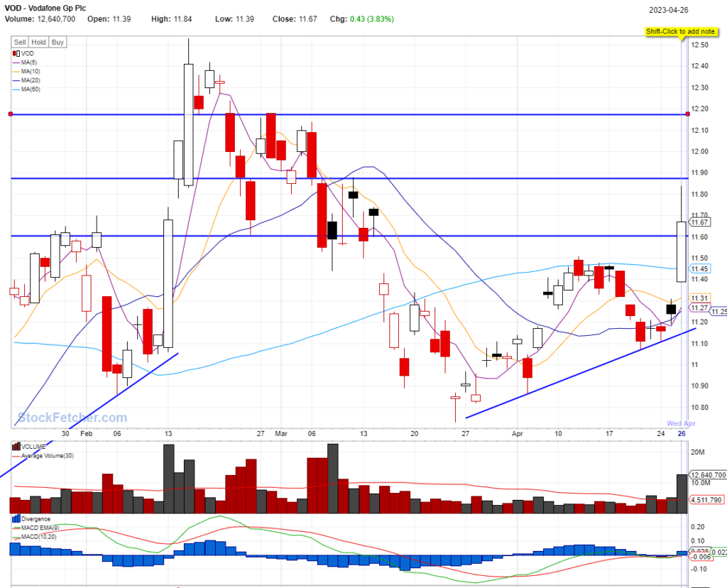Click the Buy button
Screen dimensions: 727x588
click(x=58, y=42)
